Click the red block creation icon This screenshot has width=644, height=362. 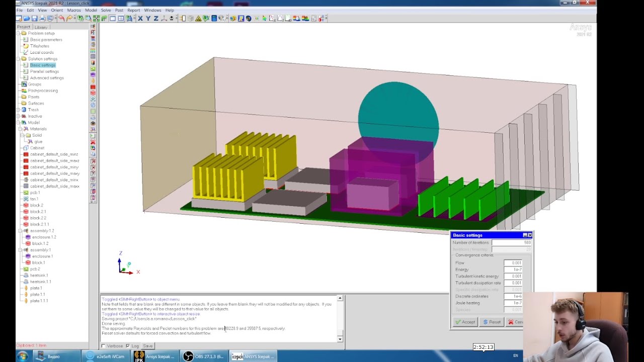93,93
